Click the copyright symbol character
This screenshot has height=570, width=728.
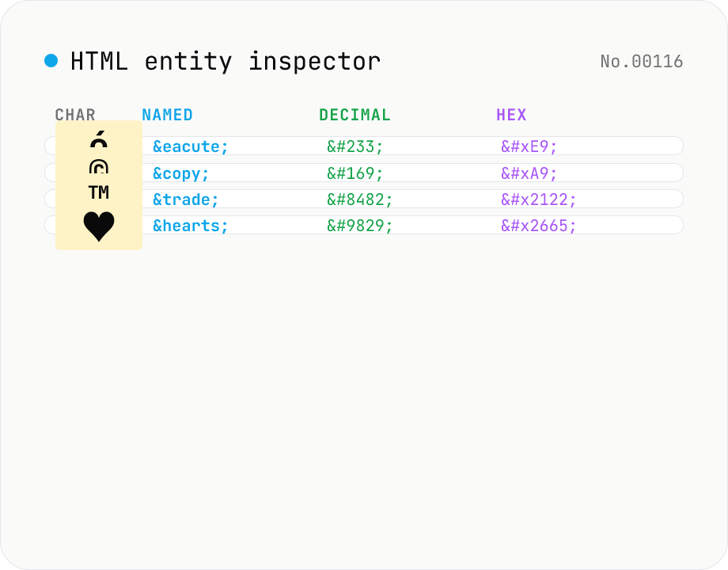(99, 166)
